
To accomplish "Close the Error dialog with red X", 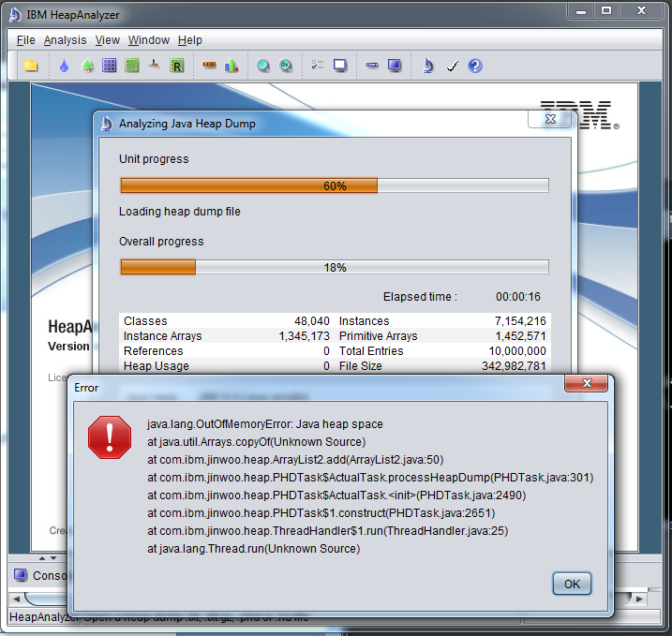I will (x=587, y=383).
